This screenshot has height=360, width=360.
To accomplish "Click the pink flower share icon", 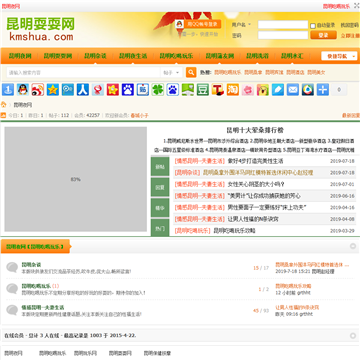I will click(247, 89).
